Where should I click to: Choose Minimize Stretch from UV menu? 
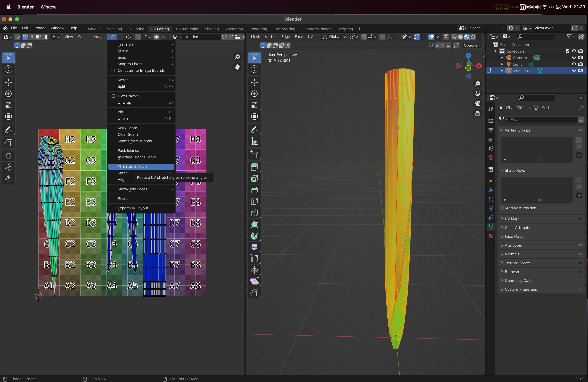(x=141, y=166)
